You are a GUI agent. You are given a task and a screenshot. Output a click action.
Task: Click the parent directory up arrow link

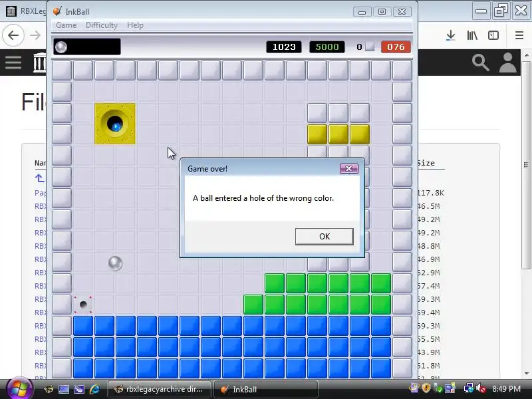tap(39, 178)
